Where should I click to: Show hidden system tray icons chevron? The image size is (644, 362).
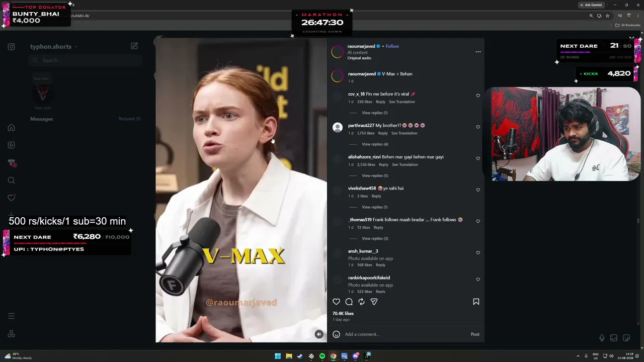tap(578, 356)
